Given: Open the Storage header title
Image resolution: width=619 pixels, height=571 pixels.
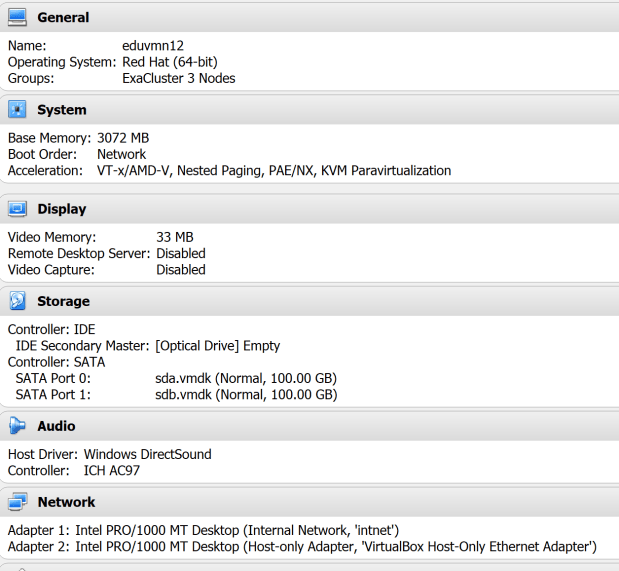Looking at the screenshot, I should (x=63, y=301).
